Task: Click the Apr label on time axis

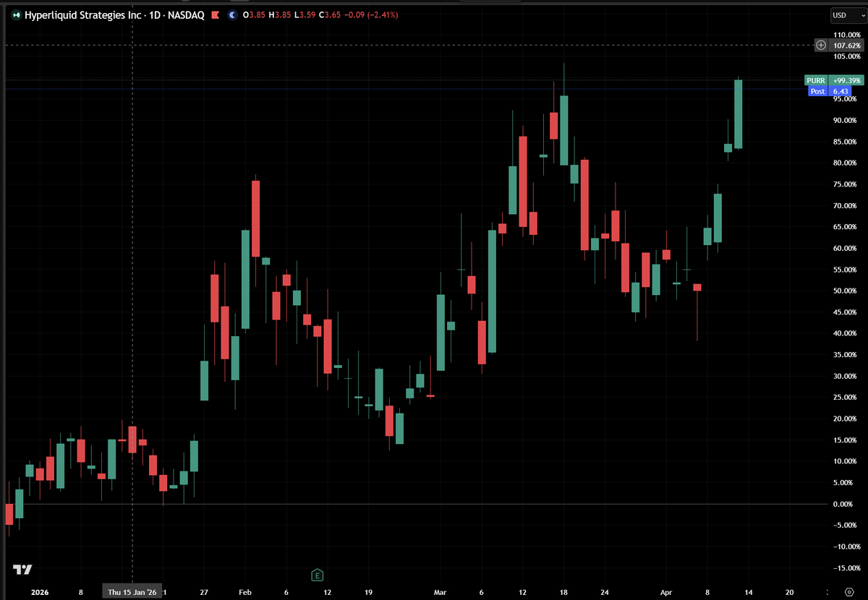Action: pos(665,592)
